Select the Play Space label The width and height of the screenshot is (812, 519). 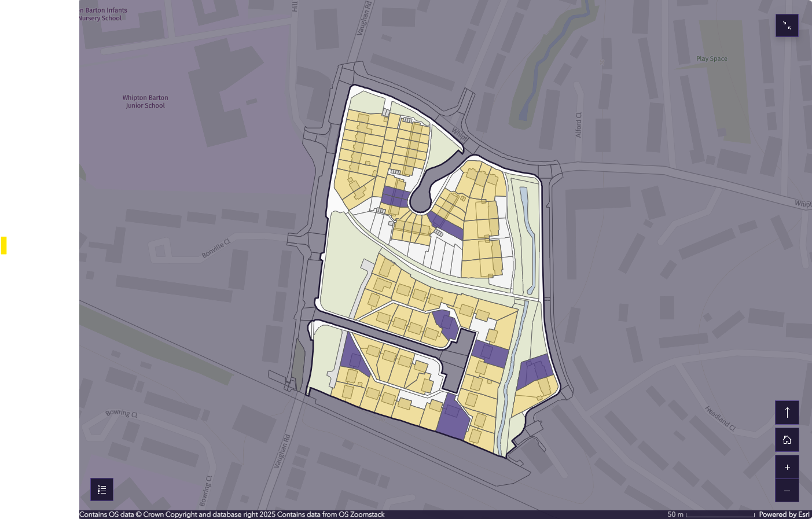coord(711,59)
